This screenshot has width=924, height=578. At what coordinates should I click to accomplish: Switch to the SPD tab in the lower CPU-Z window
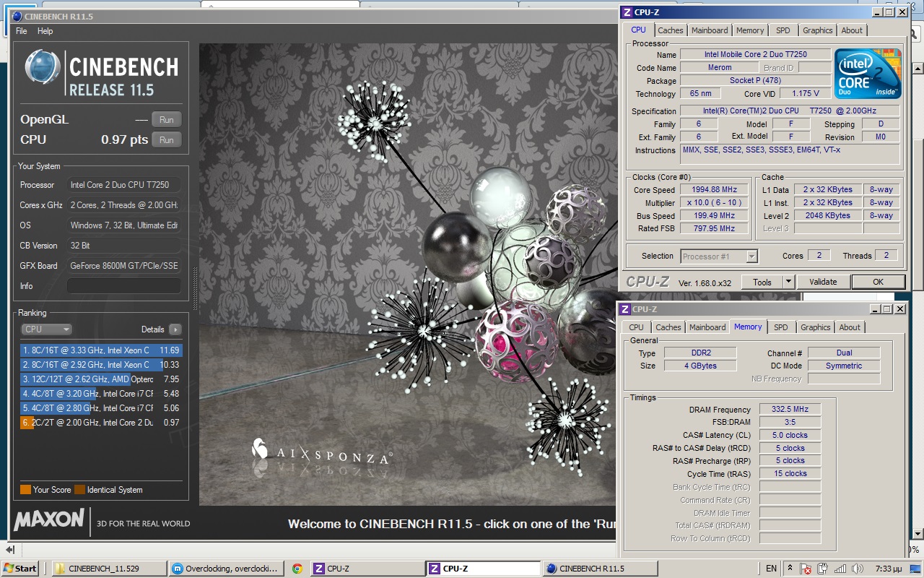(x=781, y=327)
